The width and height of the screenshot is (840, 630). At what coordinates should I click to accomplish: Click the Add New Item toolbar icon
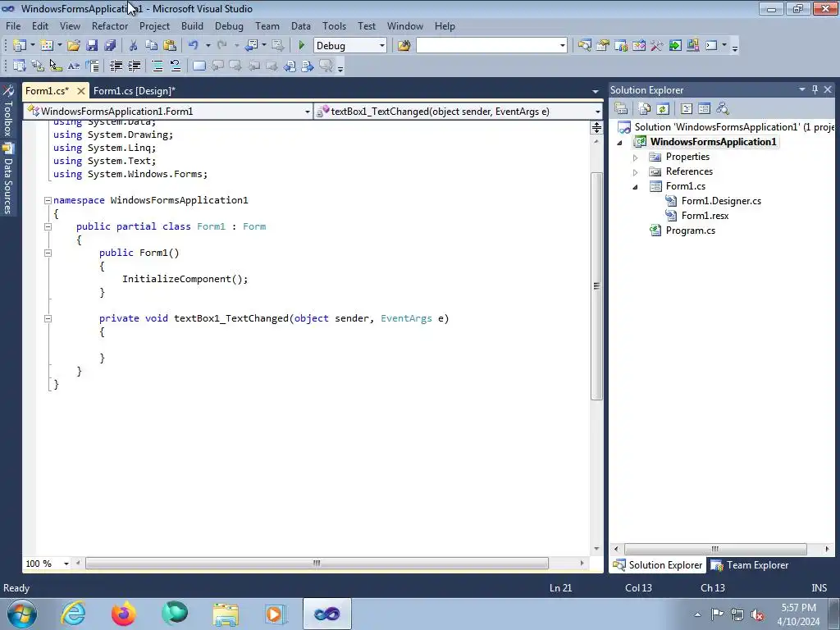pos(47,46)
